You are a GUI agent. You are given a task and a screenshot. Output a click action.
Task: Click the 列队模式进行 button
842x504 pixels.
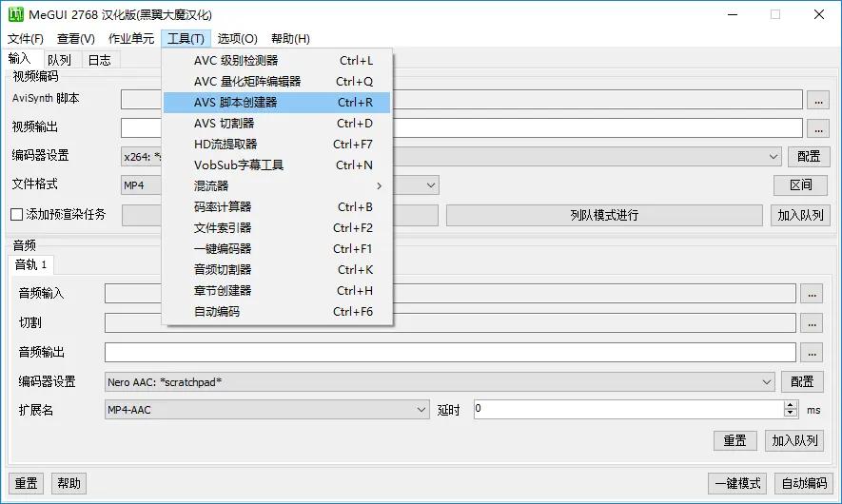[x=604, y=215]
